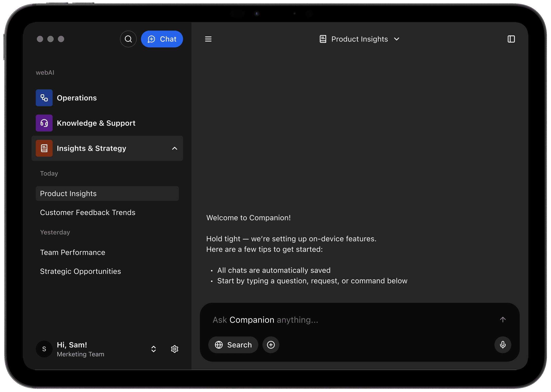Click Sam's profile avatar
The image size is (551, 392).
point(44,349)
